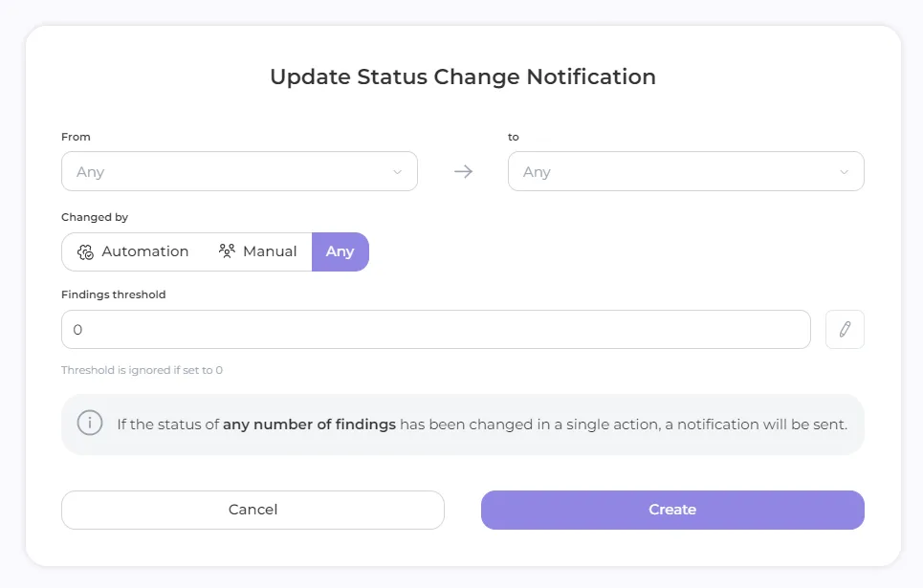Click the Manual people icon
Viewport: 923px width, 588px height.
point(227,251)
